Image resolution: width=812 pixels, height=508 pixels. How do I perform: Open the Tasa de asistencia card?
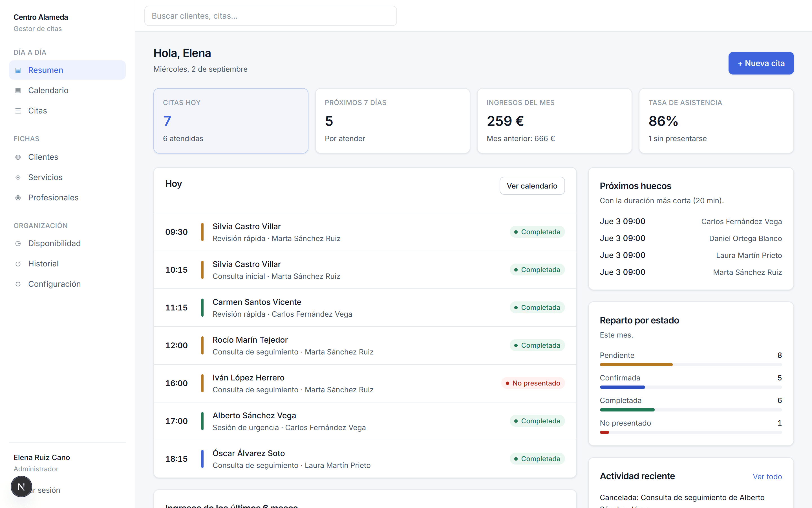pyautogui.click(x=716, y=121)
